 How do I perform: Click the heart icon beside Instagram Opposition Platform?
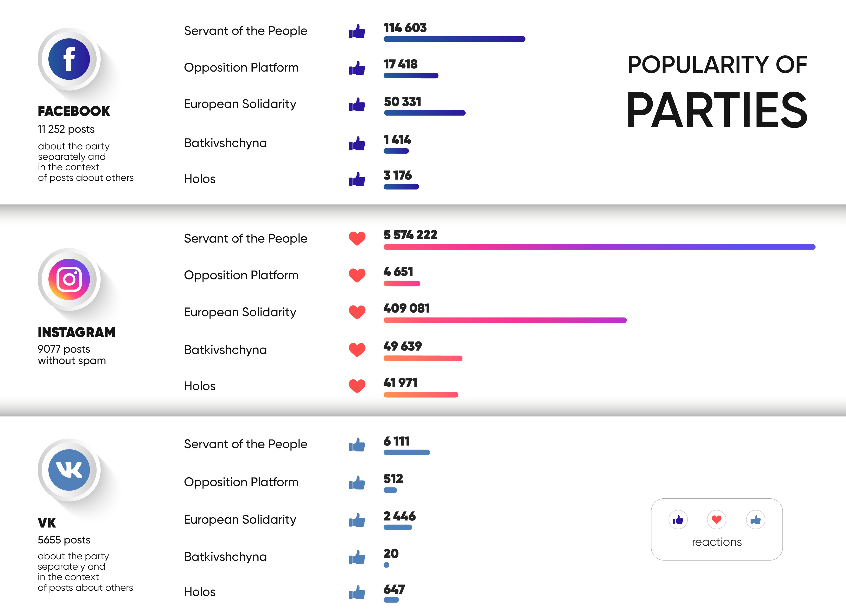pyautogui.click(x=357, y=275)
